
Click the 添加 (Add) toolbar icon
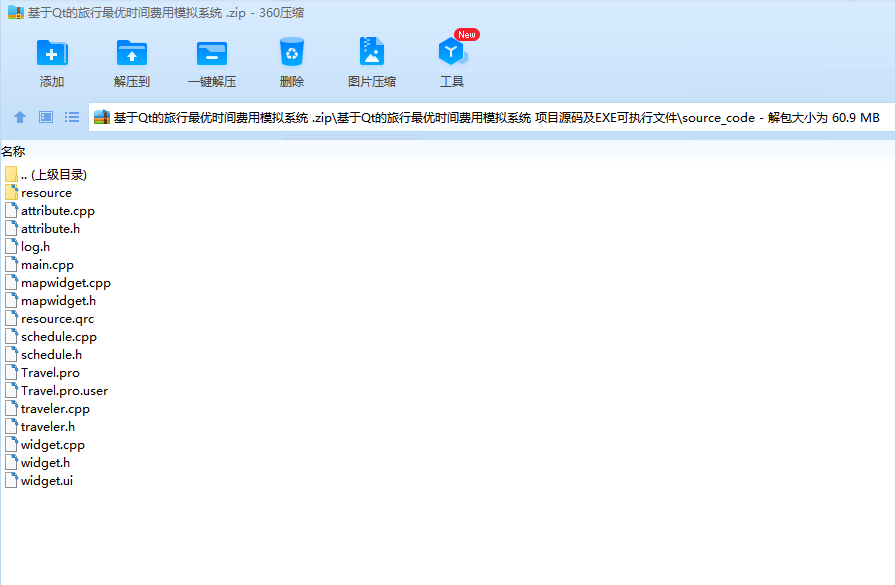(x=52, y=54)
